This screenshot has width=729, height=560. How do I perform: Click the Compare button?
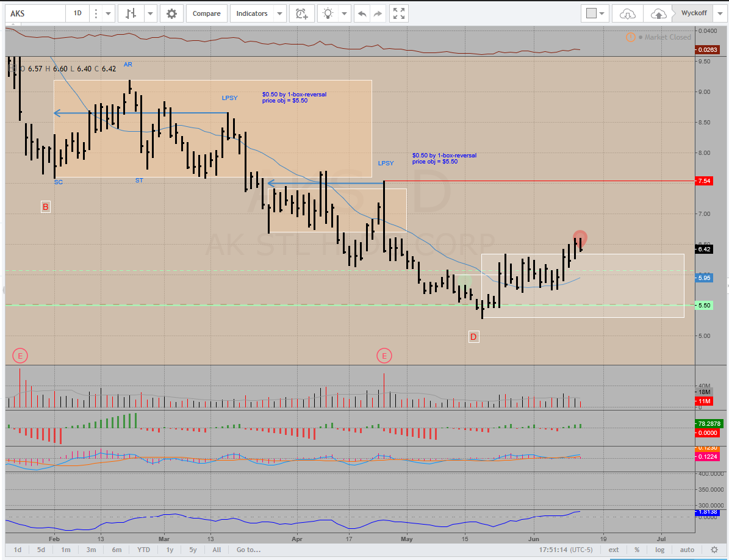[207, 13]
